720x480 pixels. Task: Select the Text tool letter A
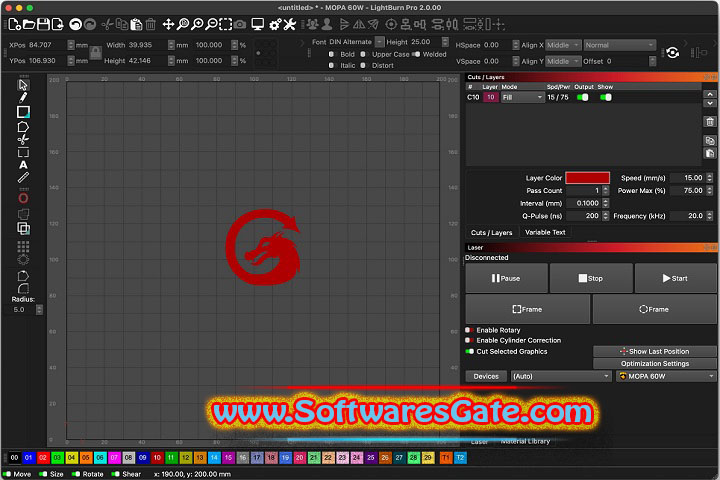pyautogui.click(x=23, y=165)
